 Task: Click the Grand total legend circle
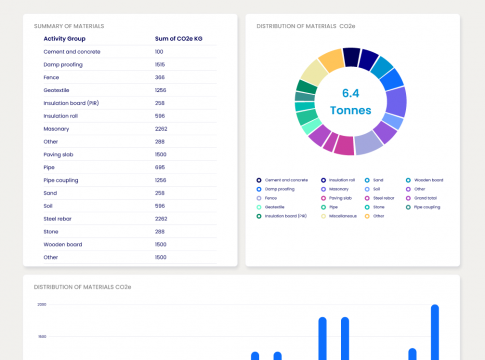coord(408,198)
